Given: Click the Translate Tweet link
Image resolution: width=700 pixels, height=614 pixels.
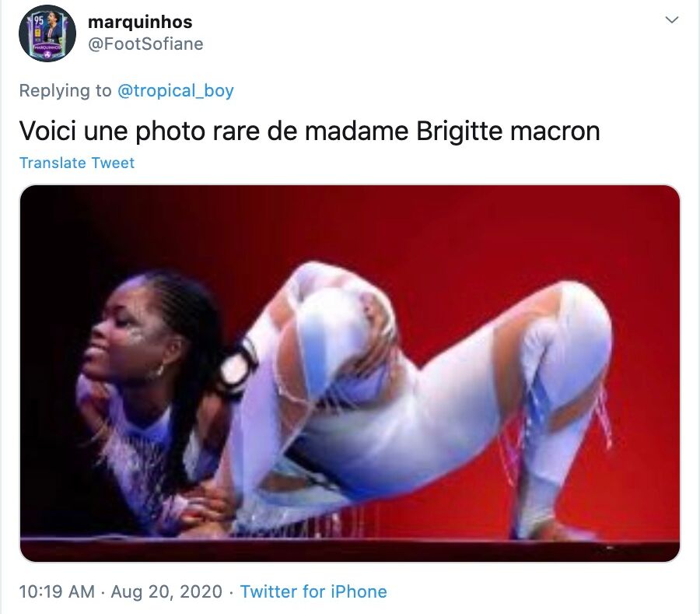Looking at the screenshot, I should click(x=77, y=163).
